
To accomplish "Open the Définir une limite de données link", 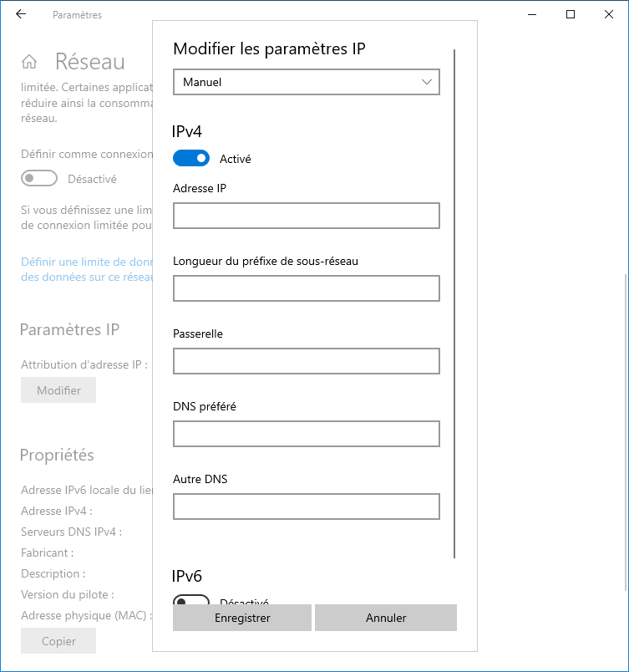I will click(x=87, y=269).
